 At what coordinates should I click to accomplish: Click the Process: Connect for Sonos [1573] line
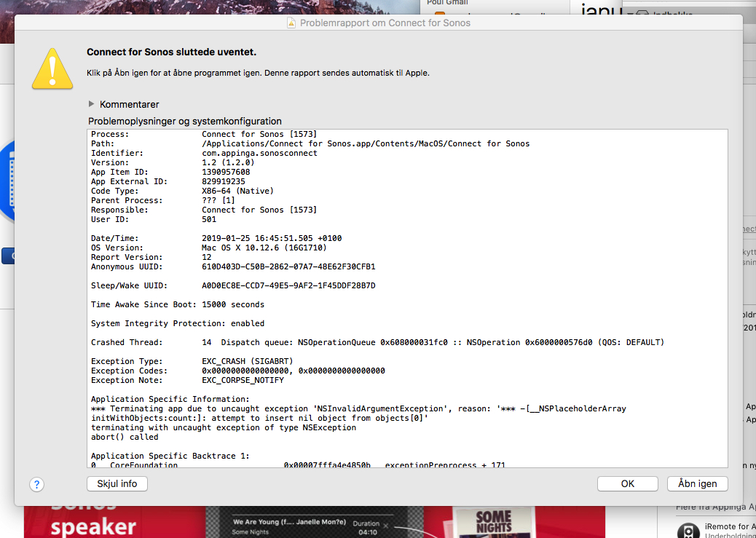[204, 134]
